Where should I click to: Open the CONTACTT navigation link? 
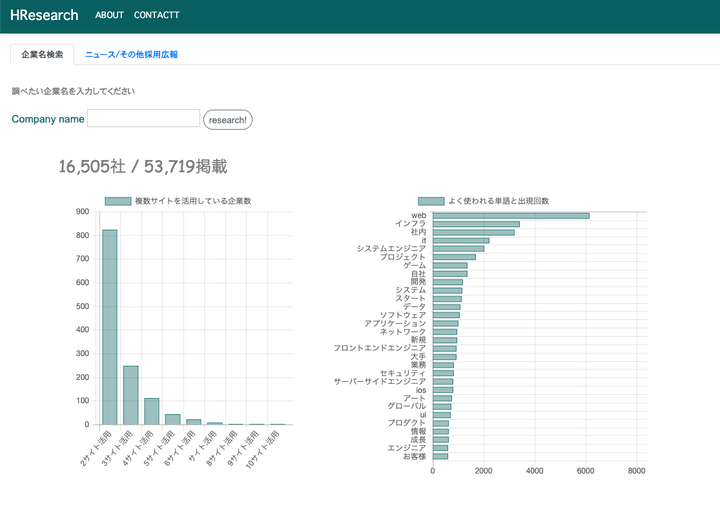pyautogui.click(x=156, y=15)
